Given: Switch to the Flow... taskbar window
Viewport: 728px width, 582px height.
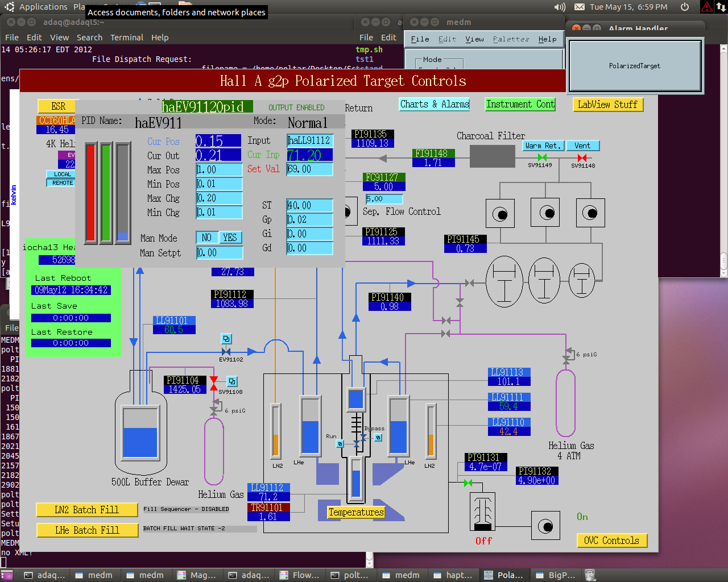Looking at the screenshot, I should tap(300, 575).
